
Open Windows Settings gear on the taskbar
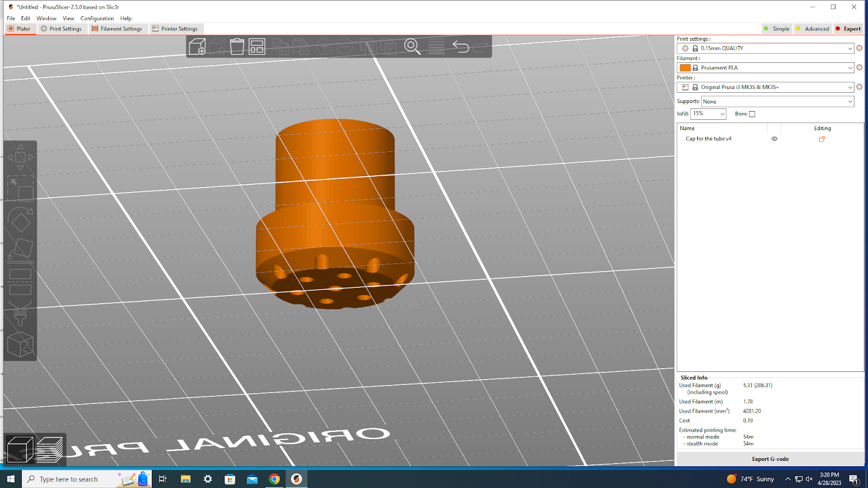coord(208,479)
